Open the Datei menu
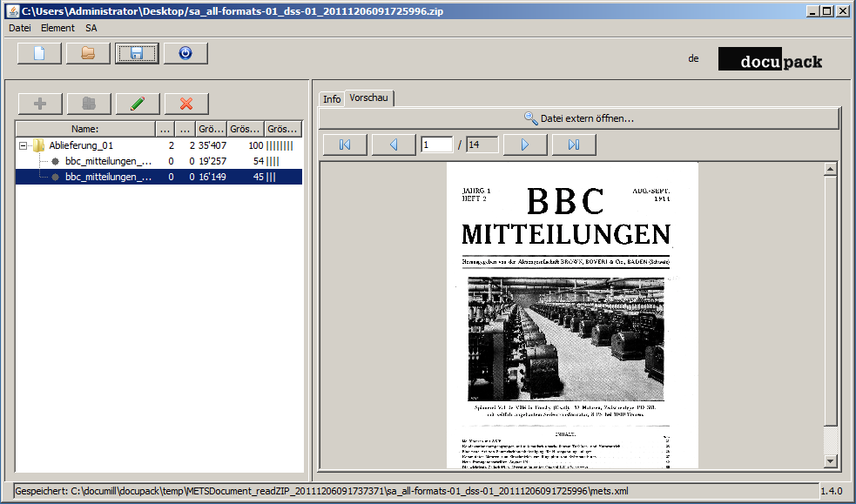 (20, 28)
